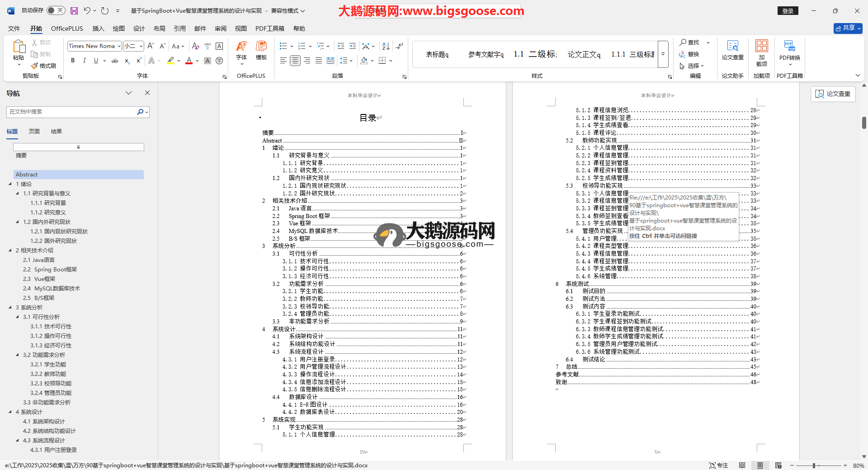The width and height of the screenshot is (868, 470).
Task: Toggle strikethrough text formatting
Action: [x=115, y=61]
